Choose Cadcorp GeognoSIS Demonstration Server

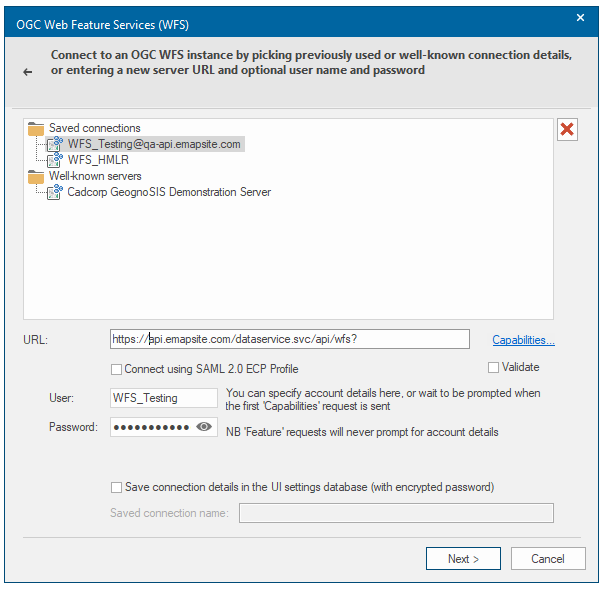(x=169, y=192)
